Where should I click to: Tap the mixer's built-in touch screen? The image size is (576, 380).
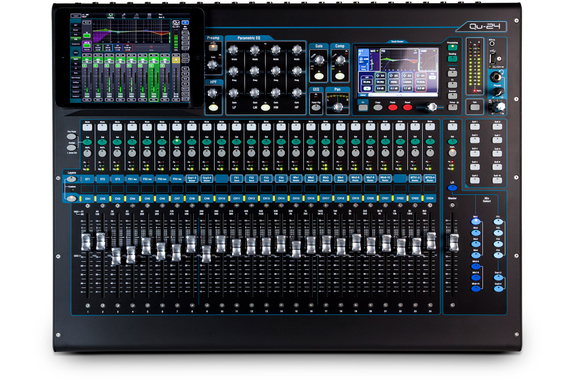[x=397, y=71]
